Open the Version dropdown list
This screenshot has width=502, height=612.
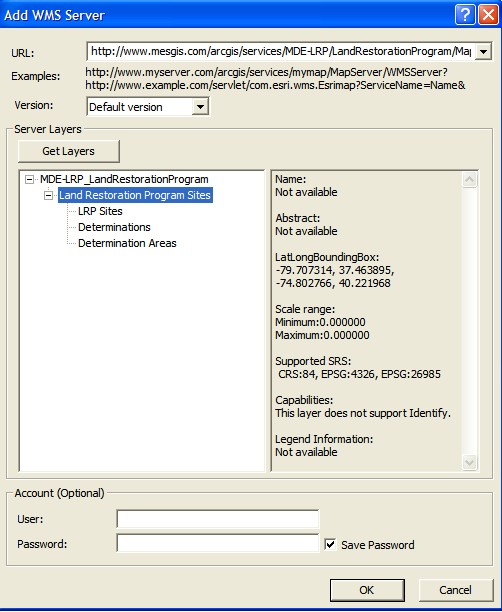(200, 107)
